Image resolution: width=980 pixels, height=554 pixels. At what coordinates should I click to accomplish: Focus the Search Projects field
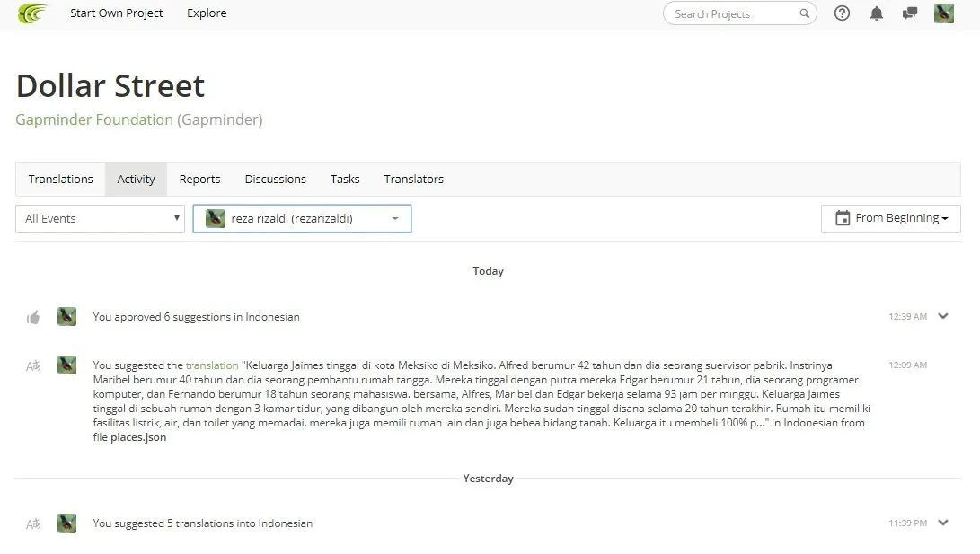point(739,13)
